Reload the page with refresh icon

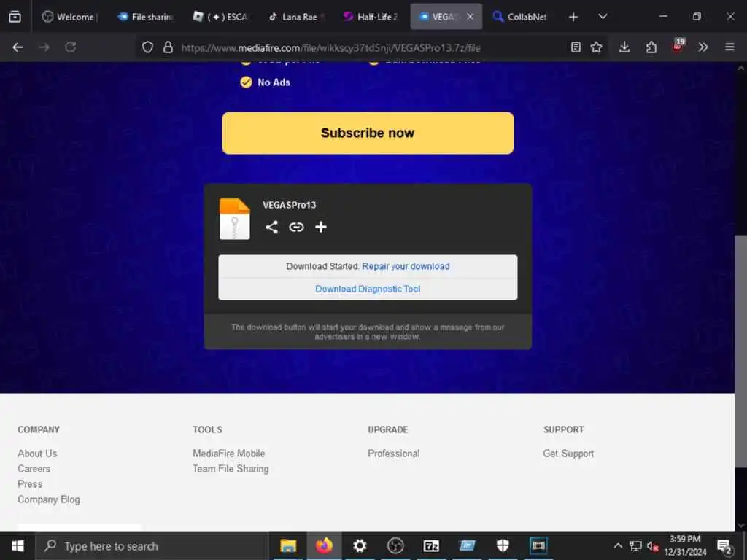point(71,47)
